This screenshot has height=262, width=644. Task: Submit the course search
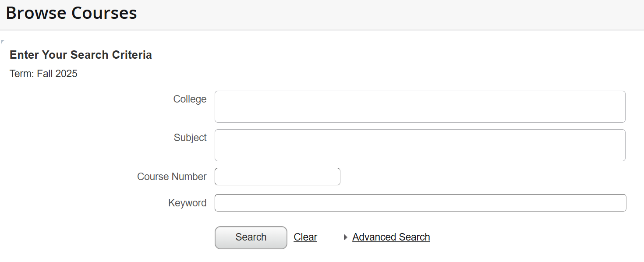(x=251, y=237)
